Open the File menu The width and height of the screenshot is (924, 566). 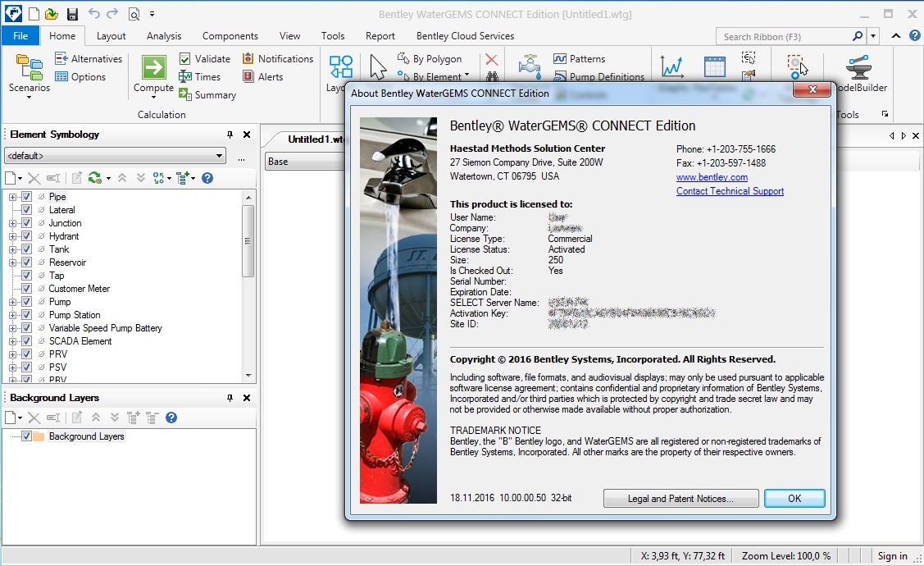20,35
